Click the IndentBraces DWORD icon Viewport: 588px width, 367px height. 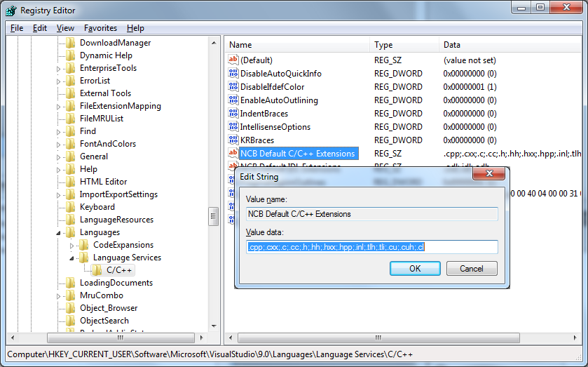click(233, 113)
